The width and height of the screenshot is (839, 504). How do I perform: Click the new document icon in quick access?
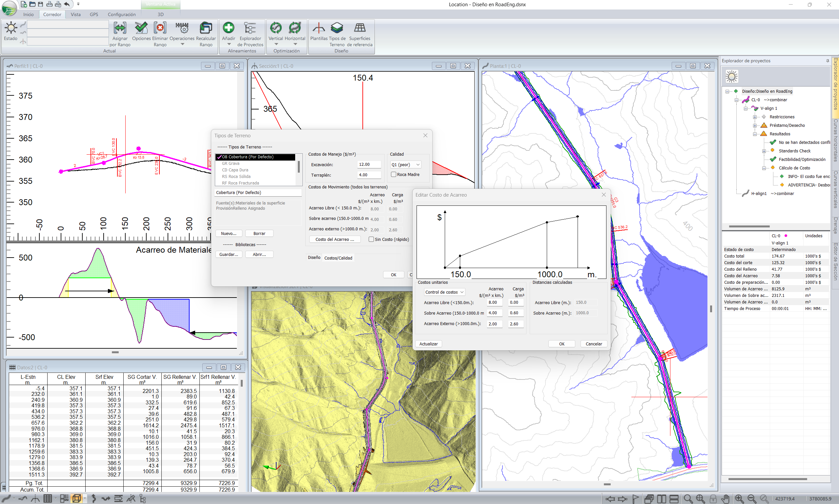pos(24,4)
